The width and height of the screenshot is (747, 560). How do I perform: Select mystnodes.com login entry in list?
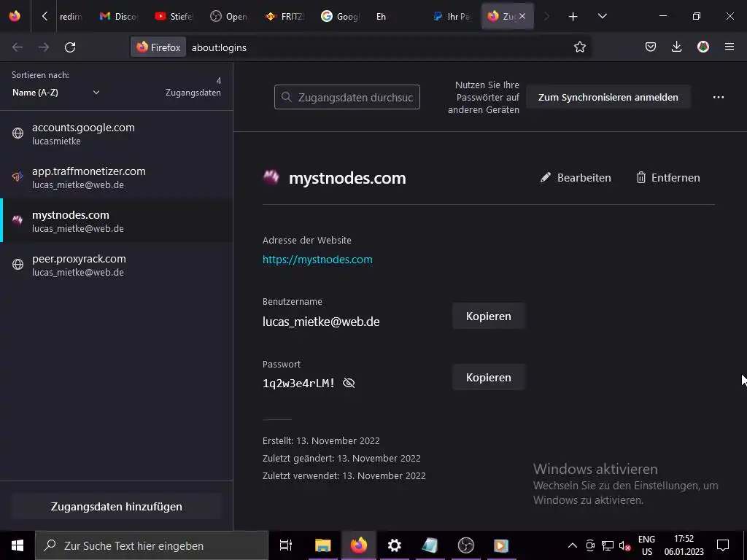[x=116, y=221]
